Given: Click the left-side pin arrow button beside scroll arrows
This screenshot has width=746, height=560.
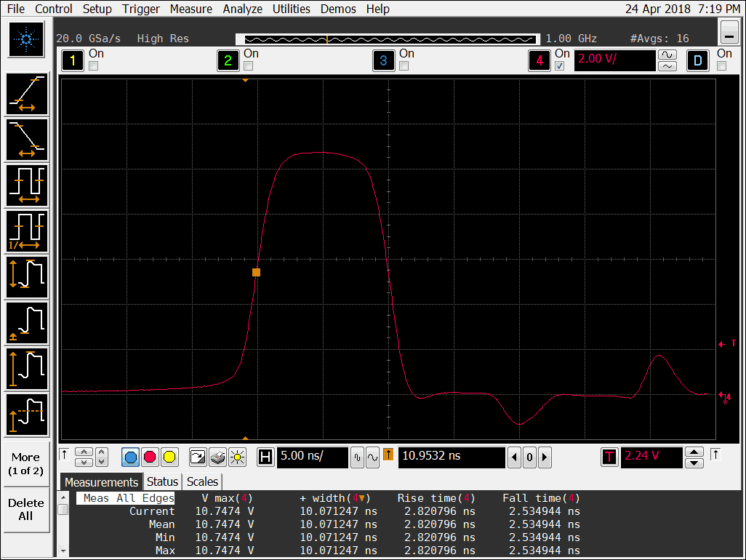Looking at the screenshot, I should [65, 455].
